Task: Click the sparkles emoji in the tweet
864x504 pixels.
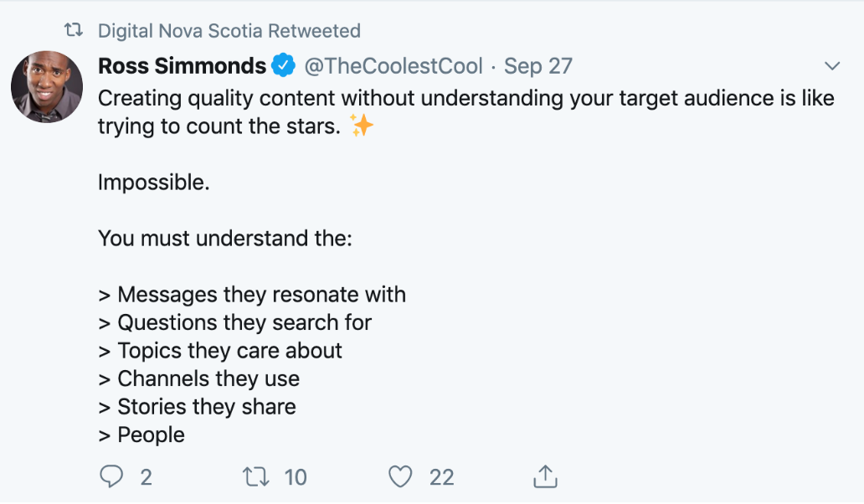Action: (362, 126)
